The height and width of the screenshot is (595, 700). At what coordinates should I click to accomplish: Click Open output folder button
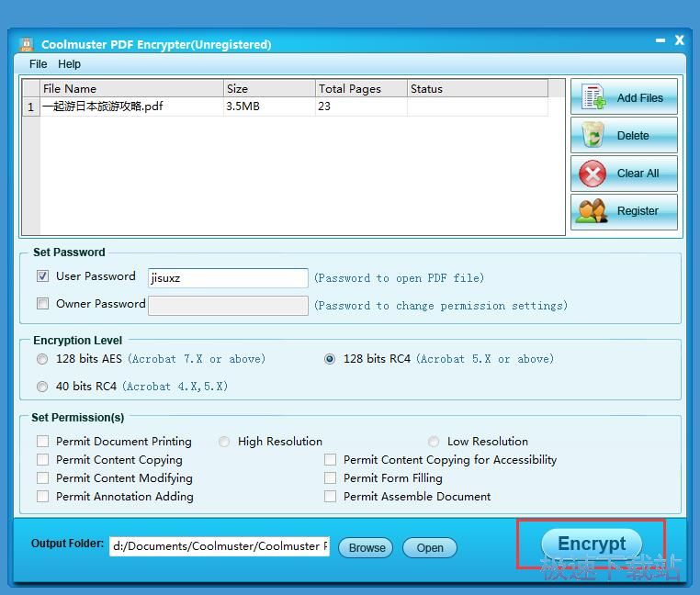pos(430,548)
